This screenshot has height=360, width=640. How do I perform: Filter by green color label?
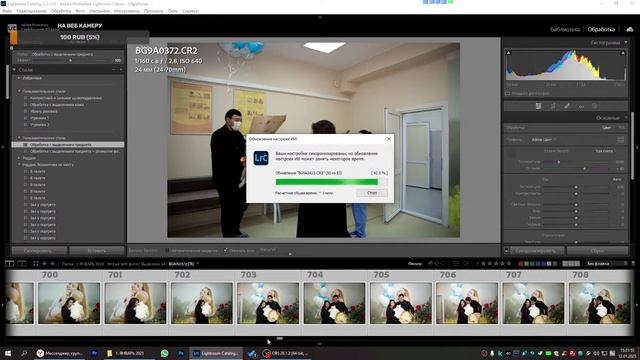click(x=532, y=264)
